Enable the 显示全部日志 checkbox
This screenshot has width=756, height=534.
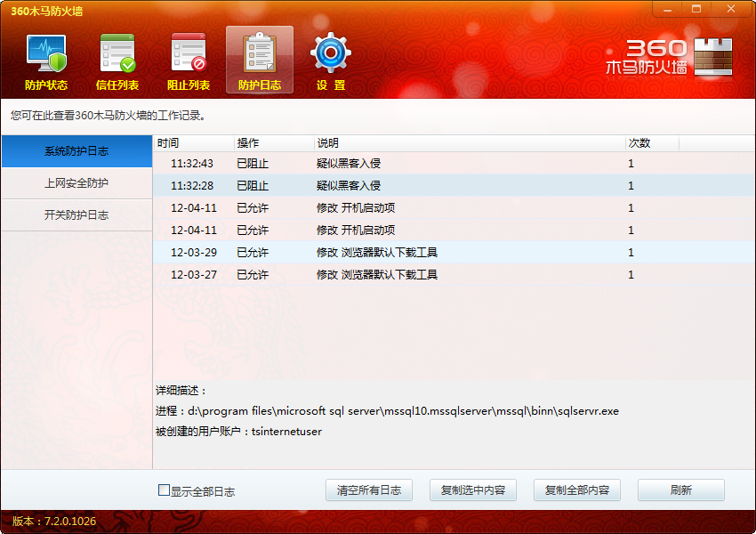[x=164, y=490]
